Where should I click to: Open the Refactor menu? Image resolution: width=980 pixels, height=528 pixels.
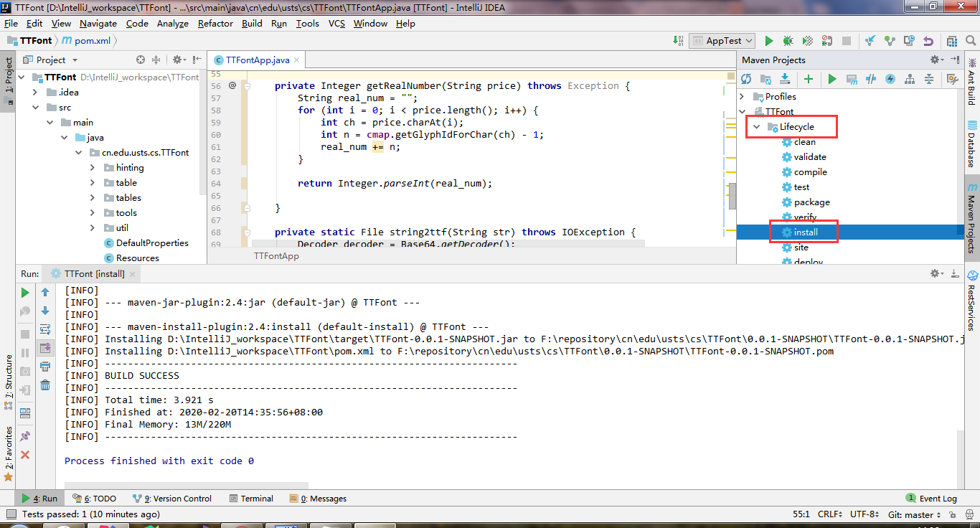coord(215,23)
